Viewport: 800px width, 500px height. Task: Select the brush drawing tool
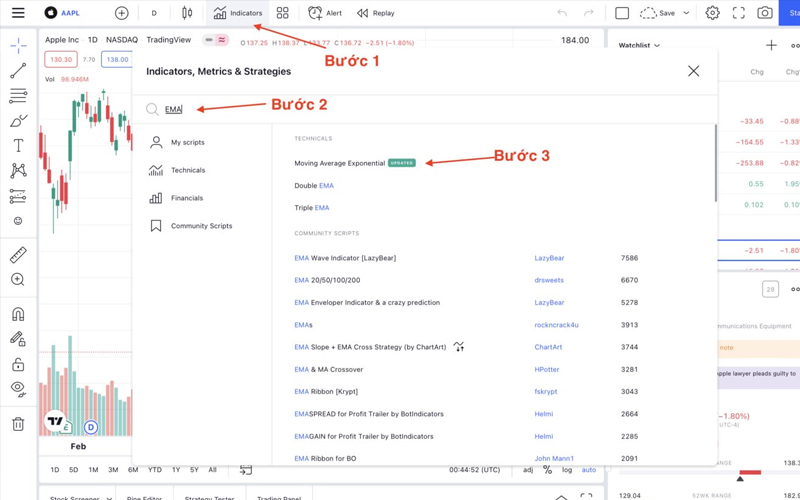pyautogui.click(x=18, y=121)
